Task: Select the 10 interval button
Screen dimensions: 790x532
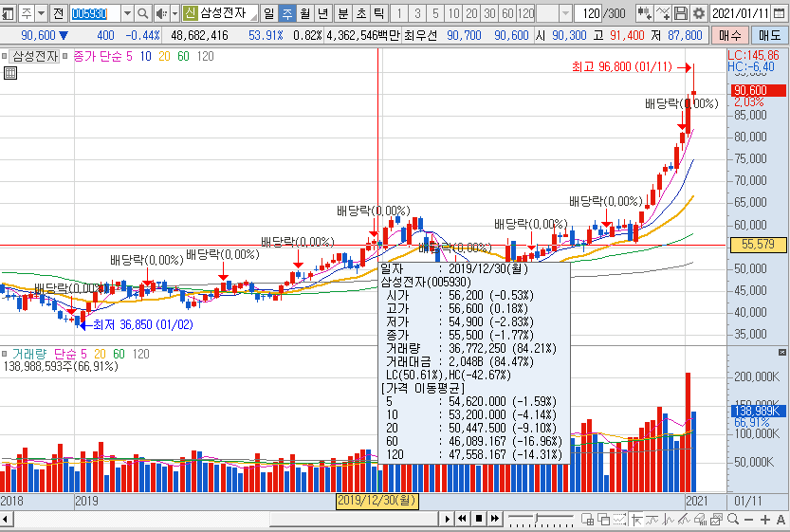Action: point(454,13)
